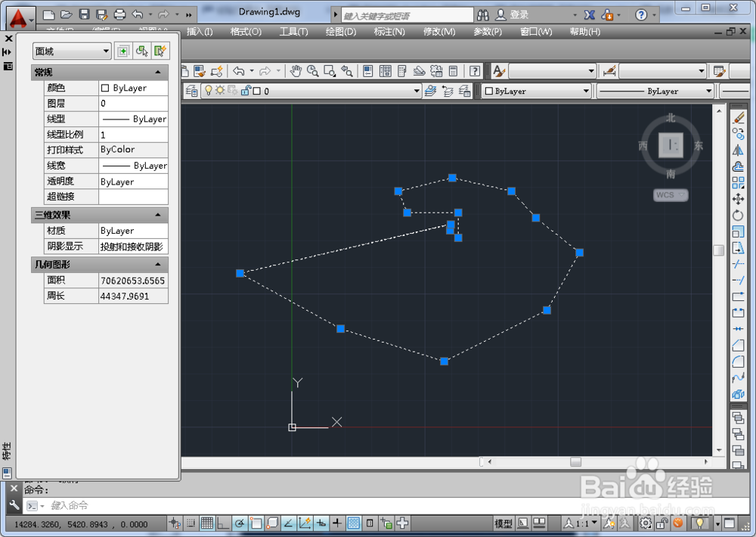Image resolution: width=756 pixels, height=537 pixels.
Task: Open the 面域 object type dropdown
Action: click(72, 51)
